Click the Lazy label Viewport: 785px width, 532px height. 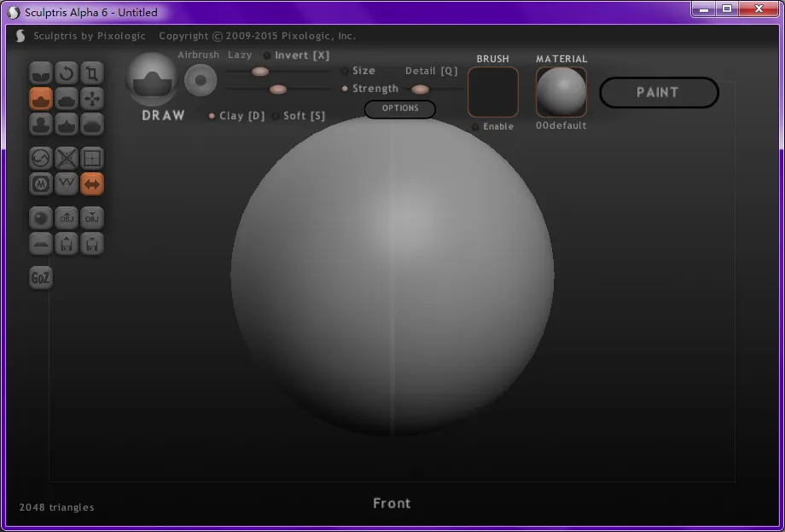click(x=240, y=55)
